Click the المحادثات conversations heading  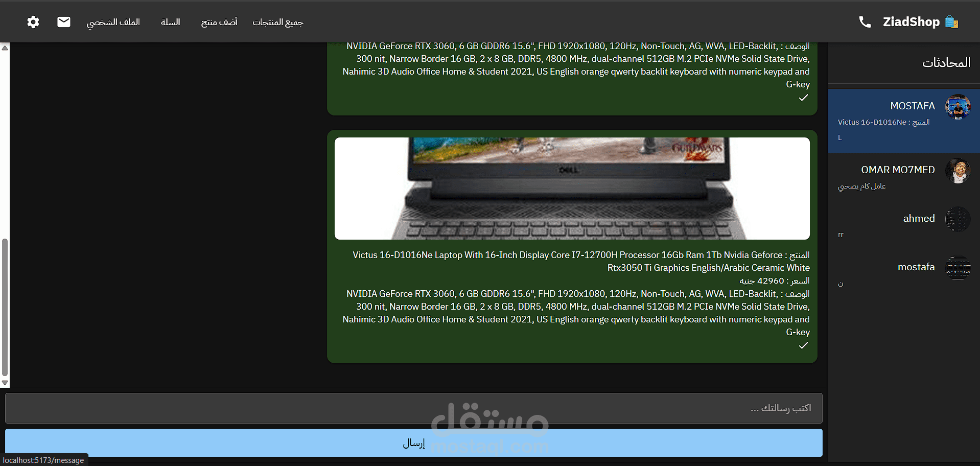[x=946, y=63]
